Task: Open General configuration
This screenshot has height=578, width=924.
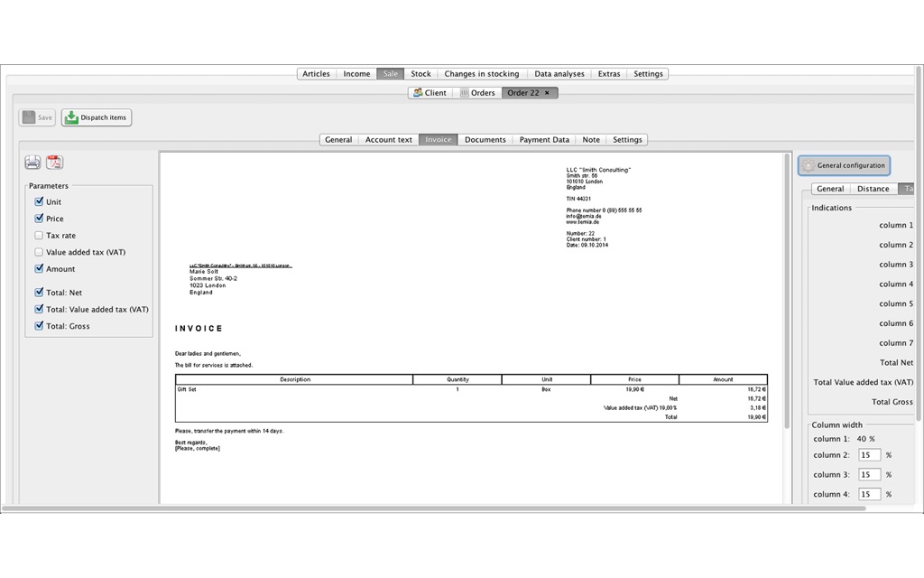Action: pyautogui.click(x=844, y=166)
